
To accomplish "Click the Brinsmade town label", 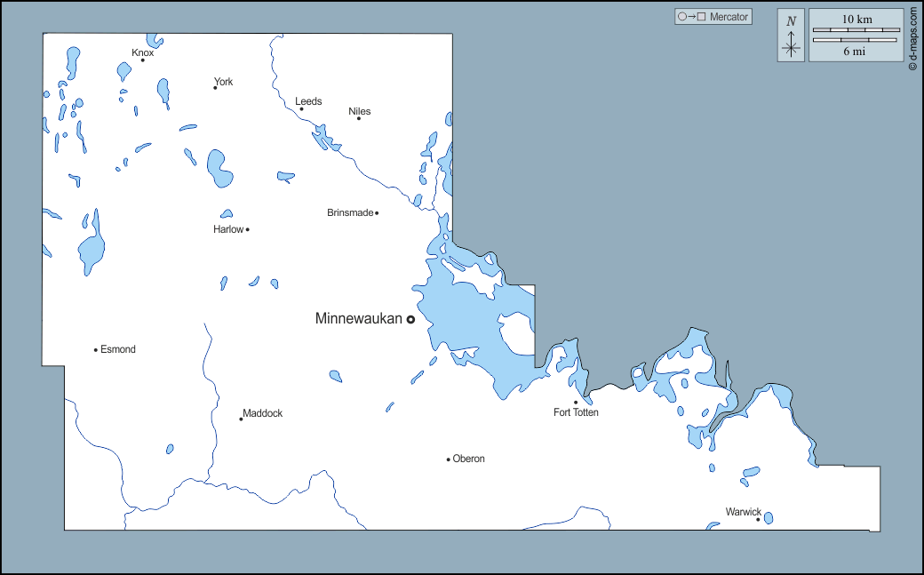I will point(350,212).
